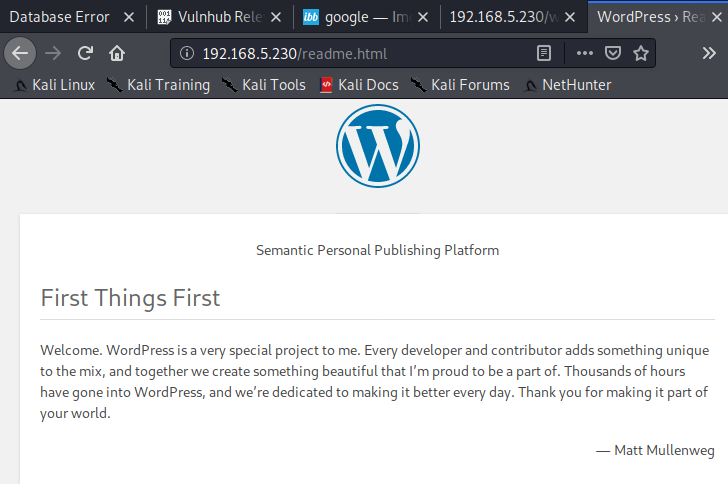Bookmark this page with the star

coord(641,53)
